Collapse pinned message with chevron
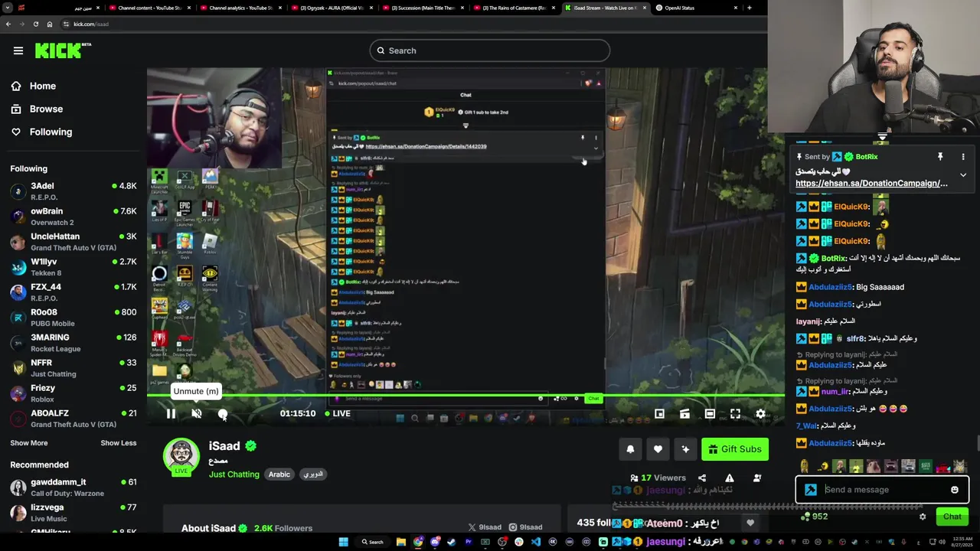980x551 pixels. pos(963,175)
